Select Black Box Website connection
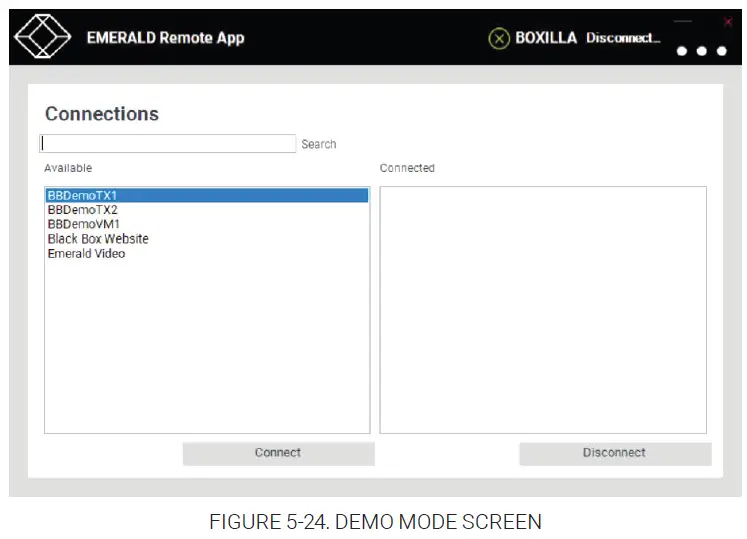This screenshot has height=539, width=747. pyautogui.click(x=207, y=239)
